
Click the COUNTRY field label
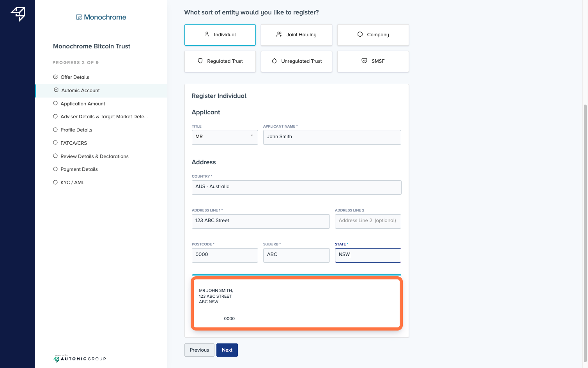click(202, 176)
